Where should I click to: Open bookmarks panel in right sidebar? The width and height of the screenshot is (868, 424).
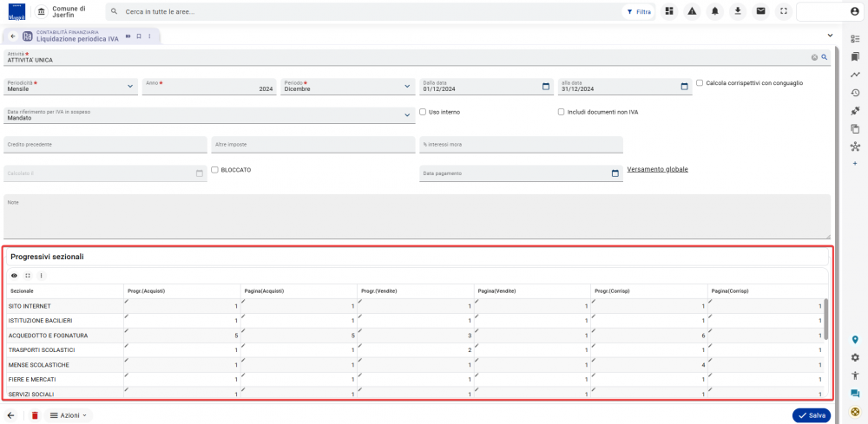point(855,56)
